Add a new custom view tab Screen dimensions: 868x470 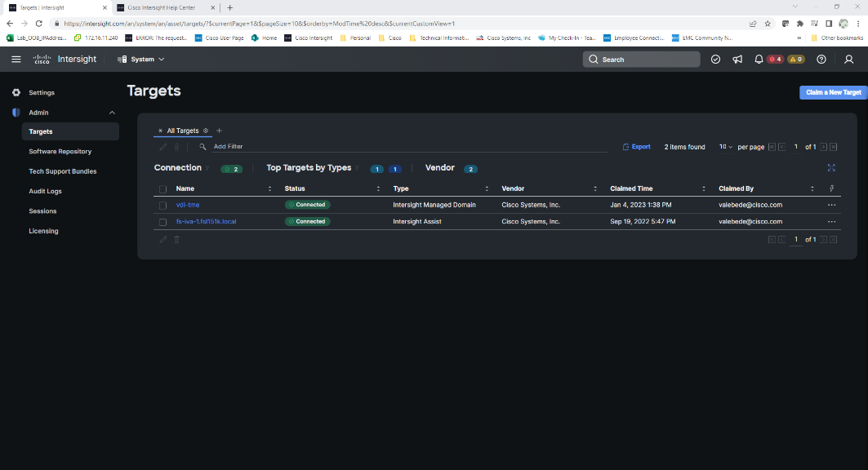coord(219,131)
